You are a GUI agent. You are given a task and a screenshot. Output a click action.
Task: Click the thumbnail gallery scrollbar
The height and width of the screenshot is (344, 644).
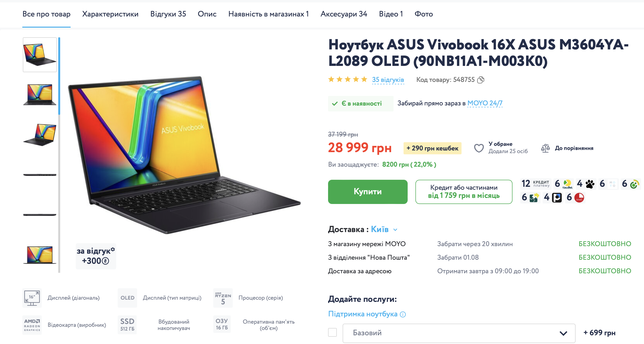click(59, 155)
